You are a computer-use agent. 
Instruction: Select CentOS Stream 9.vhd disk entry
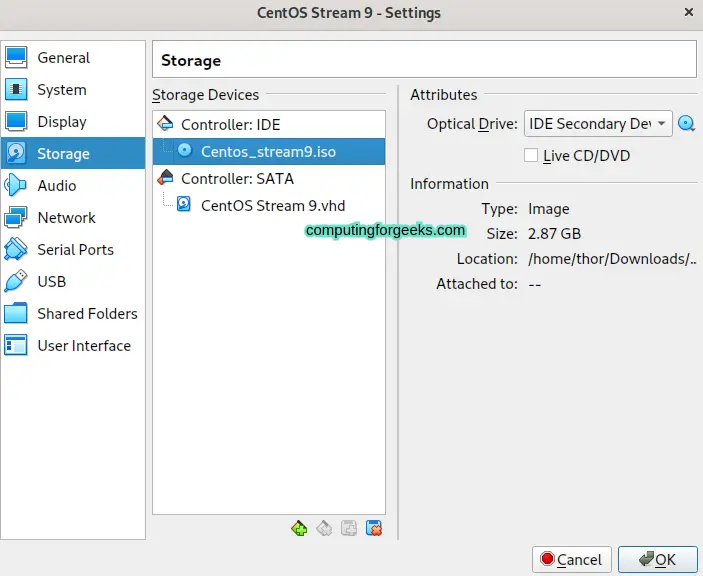pyautogui.click(x=269, y=205)
